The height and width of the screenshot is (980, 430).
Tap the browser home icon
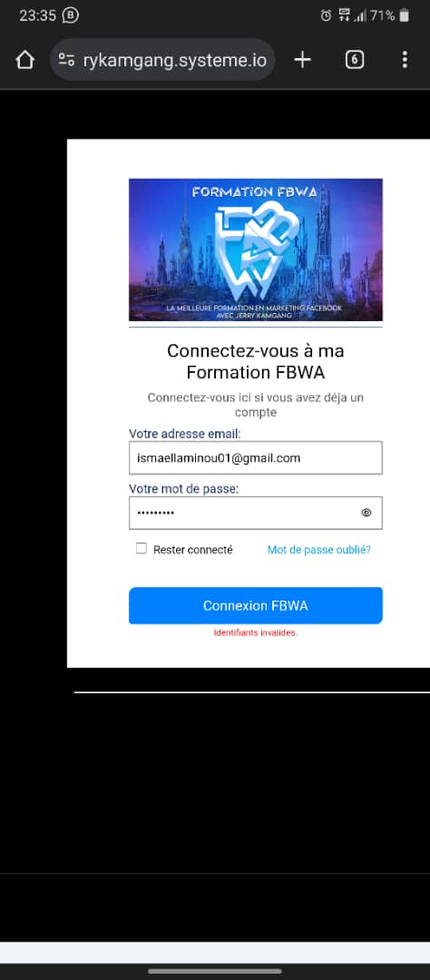24,60
